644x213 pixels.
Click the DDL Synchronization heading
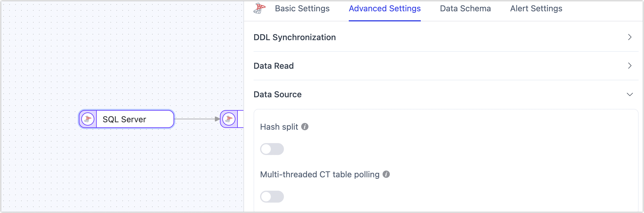295,37
